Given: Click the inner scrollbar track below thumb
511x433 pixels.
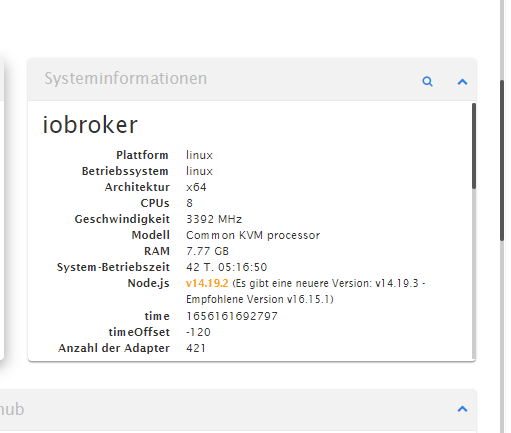Looking at the screenshot, I should 474,273.
